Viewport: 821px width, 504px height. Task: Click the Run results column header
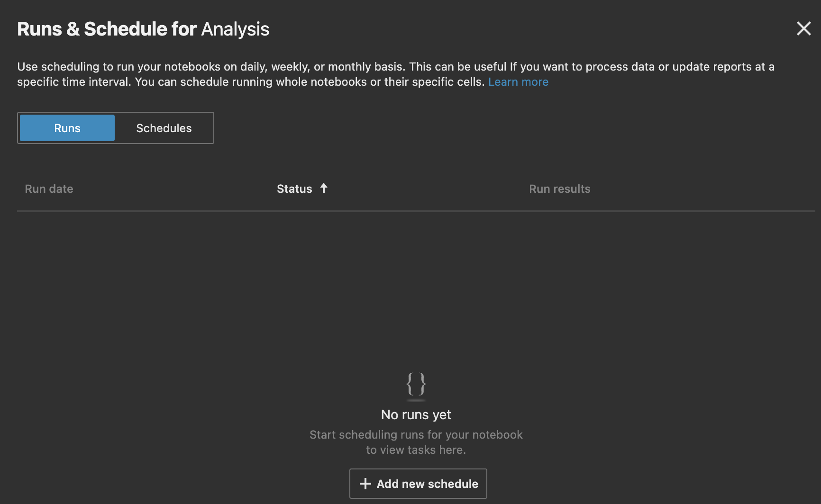pos(560,189)
